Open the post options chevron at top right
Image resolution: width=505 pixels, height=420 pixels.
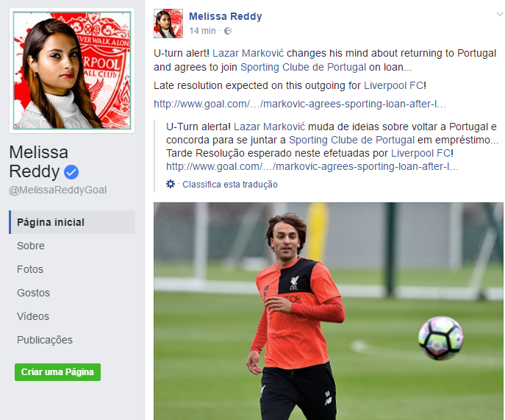(x=500, y=14)
